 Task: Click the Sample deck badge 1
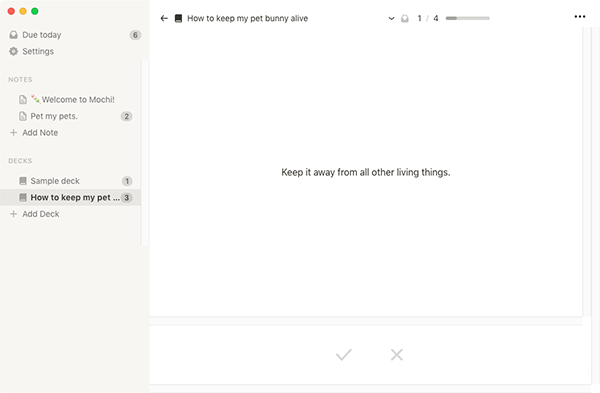pyautogui.click(x=127, y=181)
